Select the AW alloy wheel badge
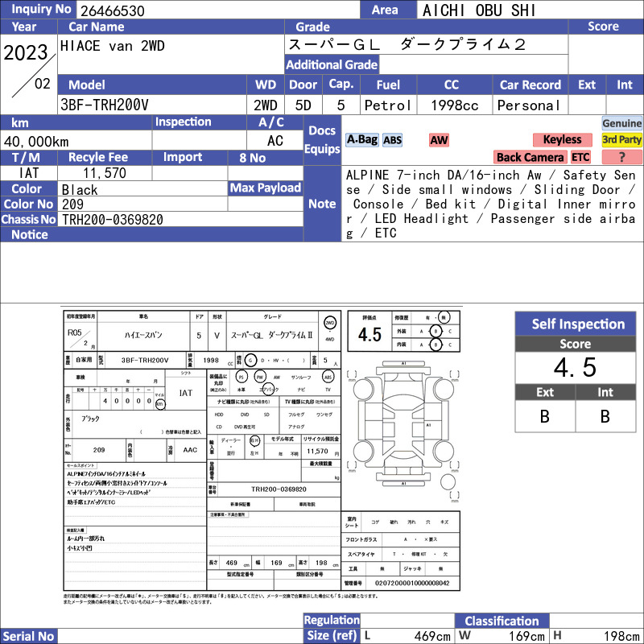The height and width of the screenshot is (644, 644). (x=439, y=140)
